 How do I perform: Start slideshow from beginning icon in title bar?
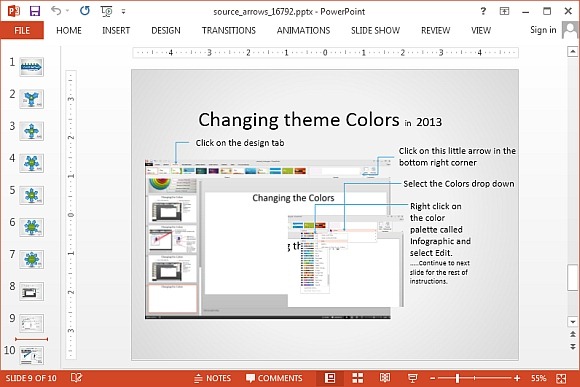pos(107,11)
